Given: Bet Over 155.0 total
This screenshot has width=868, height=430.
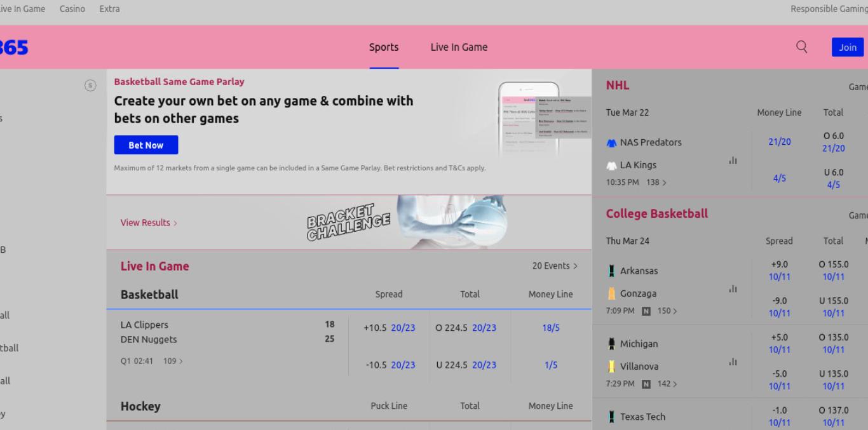Looking at the screenshot, I should click(x=834, y=271).
